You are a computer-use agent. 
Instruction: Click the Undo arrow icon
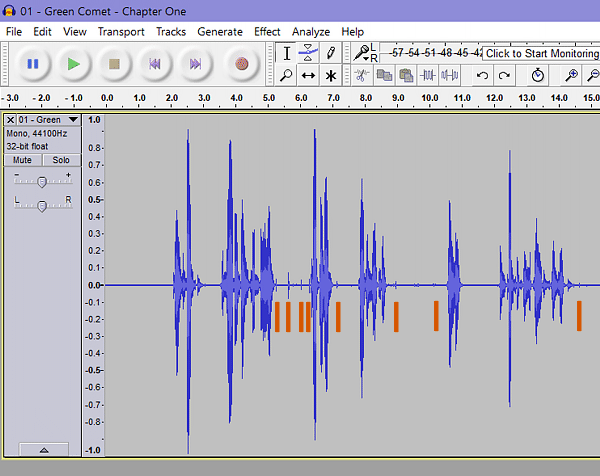coord(482,75)
